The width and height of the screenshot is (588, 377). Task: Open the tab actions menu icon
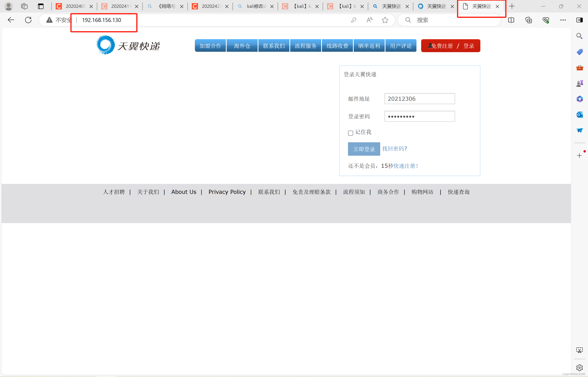coord(41,6)
